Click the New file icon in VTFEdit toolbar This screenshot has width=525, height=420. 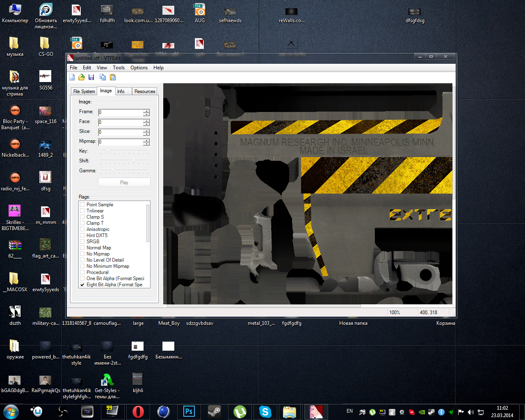pos(72,77)
